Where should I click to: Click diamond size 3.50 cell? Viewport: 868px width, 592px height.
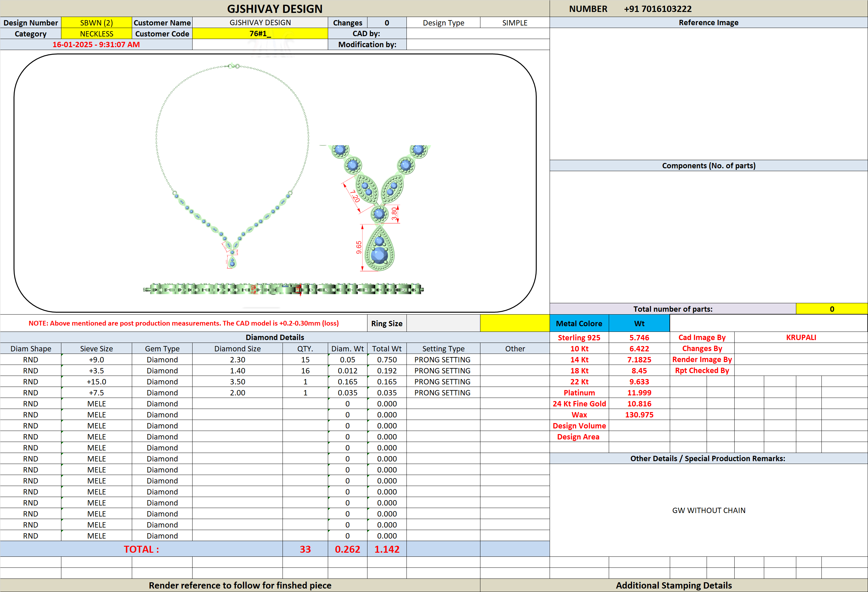(x=238, y=381)
